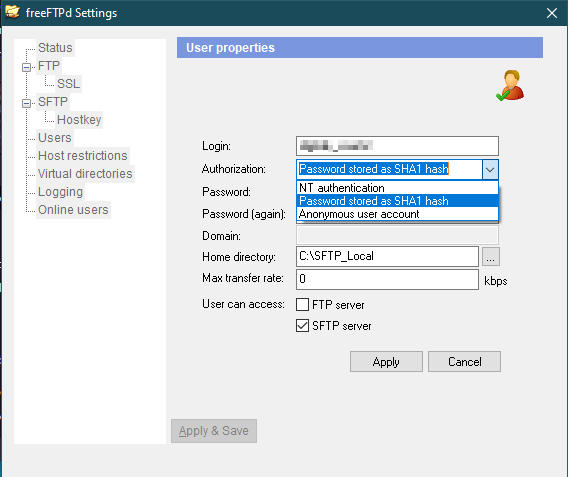Click the user avatar icon with green checkmark
568x477 pixels.
[510, 85]
